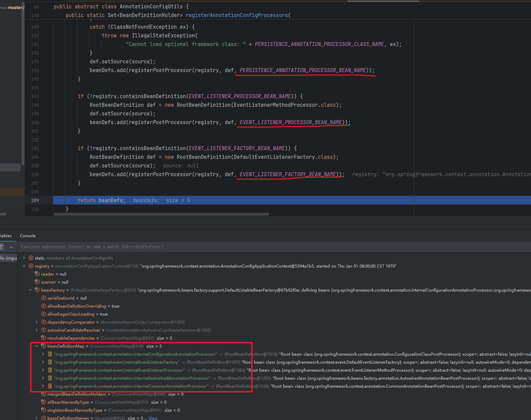
Task: Click the registry parameter icon
Action: [31, 266]
